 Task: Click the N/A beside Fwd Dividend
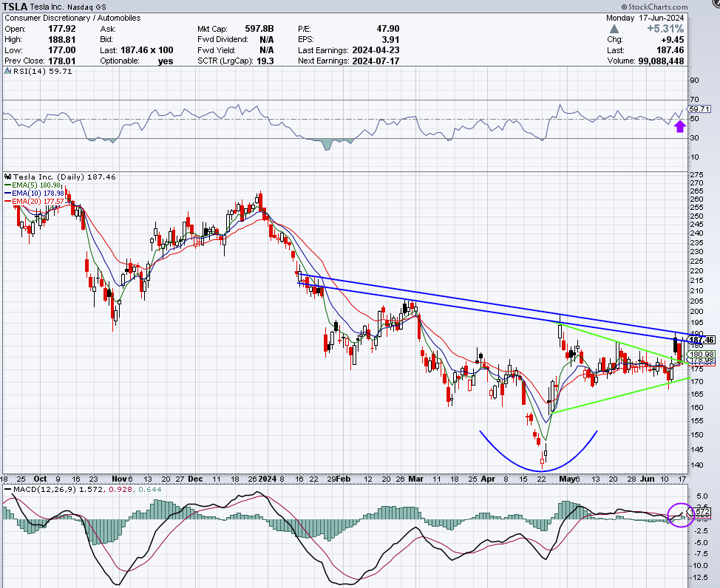click(266, 39)
